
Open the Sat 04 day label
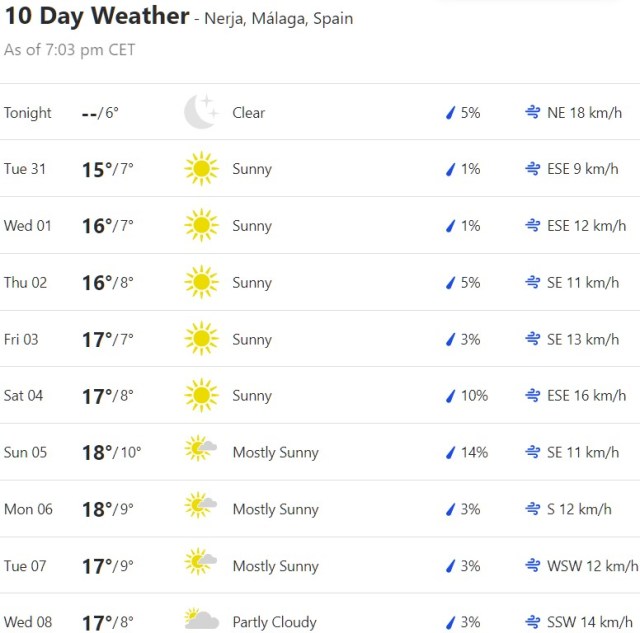pos(24,396)
